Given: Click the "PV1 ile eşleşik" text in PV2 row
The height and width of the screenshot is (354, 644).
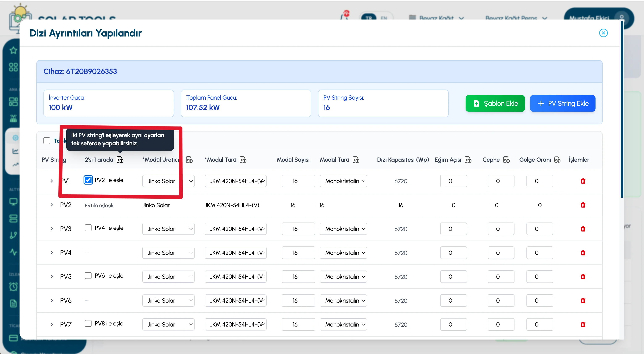Looking at the screenshot, I should (x=99, y=205).
